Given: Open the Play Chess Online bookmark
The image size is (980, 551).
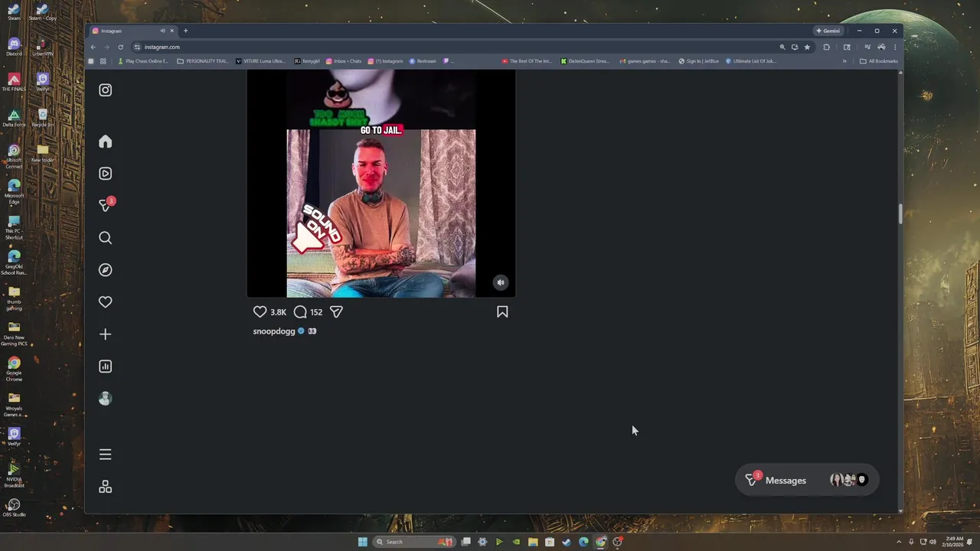Looking at the screenshot, I should point(143,61).
